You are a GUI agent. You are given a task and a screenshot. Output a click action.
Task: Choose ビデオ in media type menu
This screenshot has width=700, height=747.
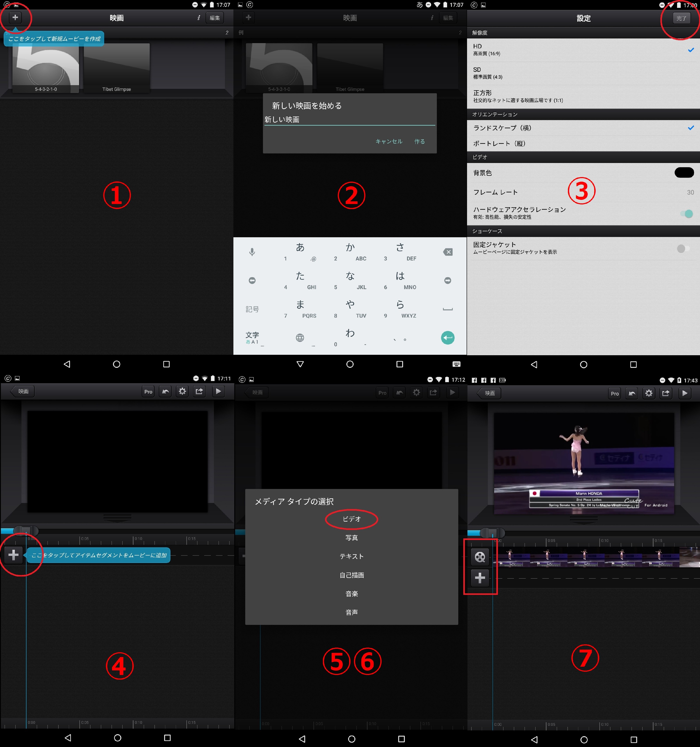point(351,519)
